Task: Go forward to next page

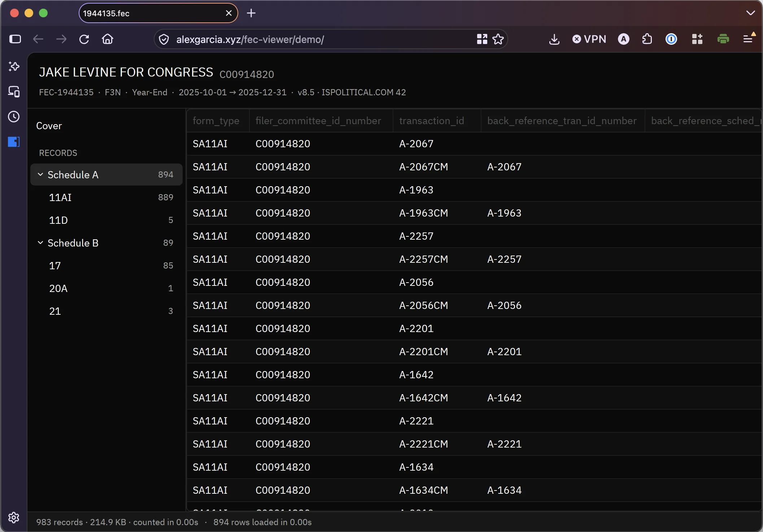Action: pos(61,39)
